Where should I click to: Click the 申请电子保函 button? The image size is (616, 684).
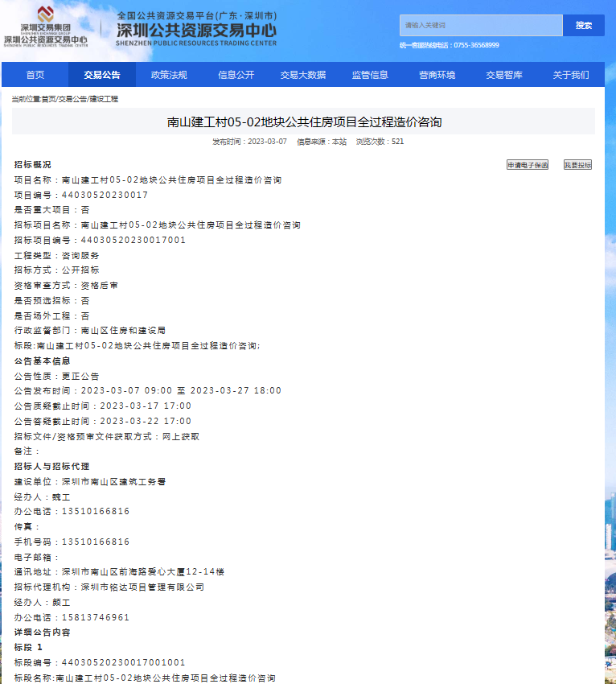[527, 165]
